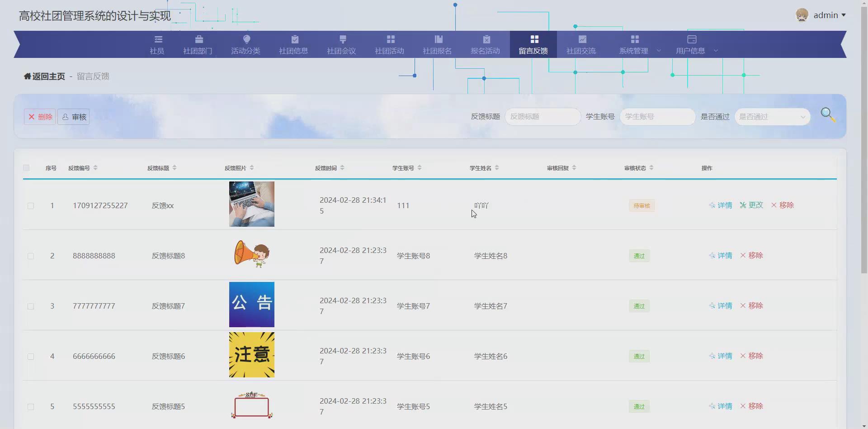Open the 是否通过 filter dropdown
868x429 pixels.
click(772, 116)
